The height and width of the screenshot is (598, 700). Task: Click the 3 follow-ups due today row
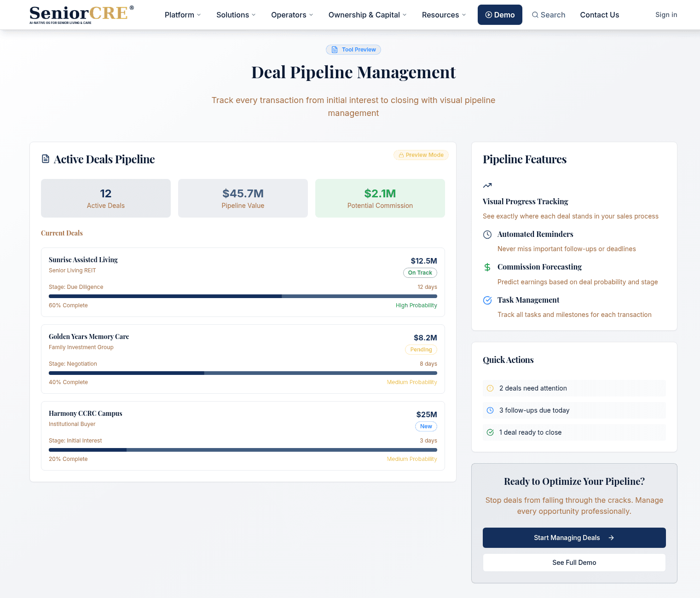574,410
